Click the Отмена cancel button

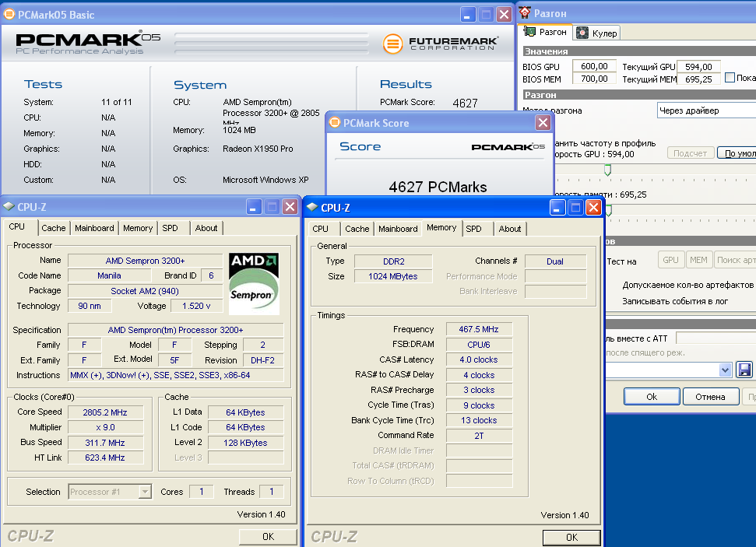[710, 397]
